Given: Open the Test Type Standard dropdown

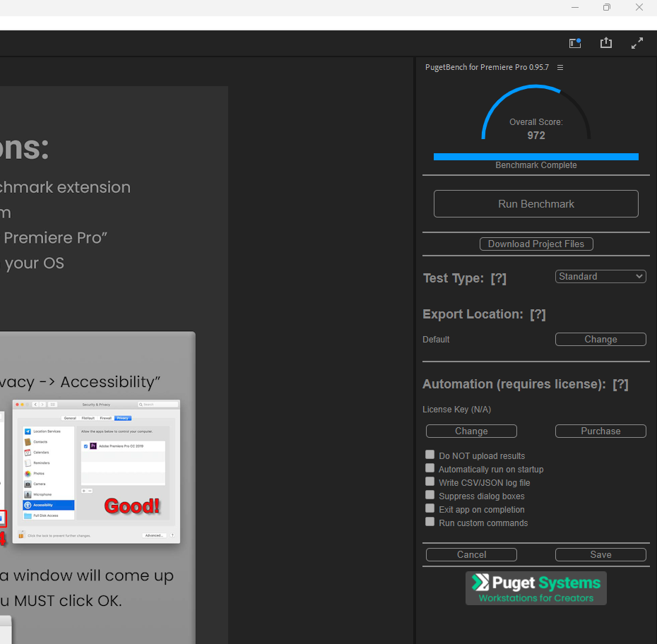Looking at the screenshot, I should point(600,276).
